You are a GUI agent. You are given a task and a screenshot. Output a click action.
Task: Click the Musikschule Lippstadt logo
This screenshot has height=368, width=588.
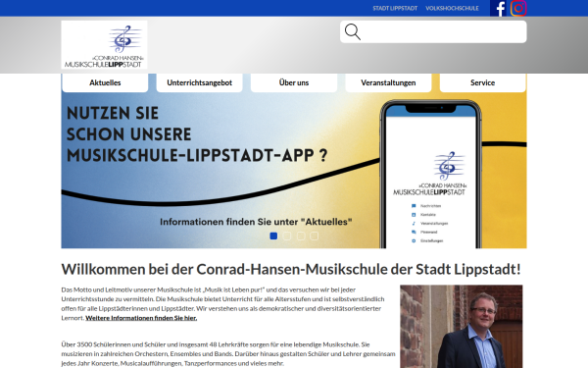(x=104, y=45)
